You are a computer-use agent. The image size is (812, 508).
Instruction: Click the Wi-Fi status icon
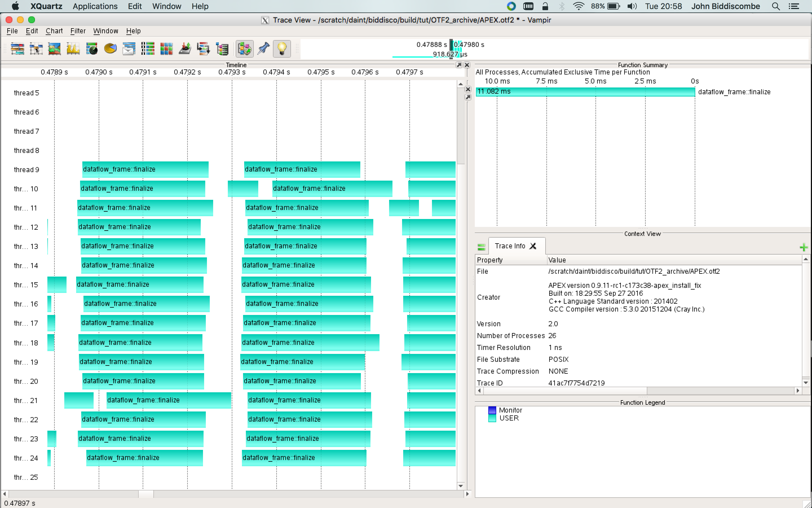[x=579, y=6]
